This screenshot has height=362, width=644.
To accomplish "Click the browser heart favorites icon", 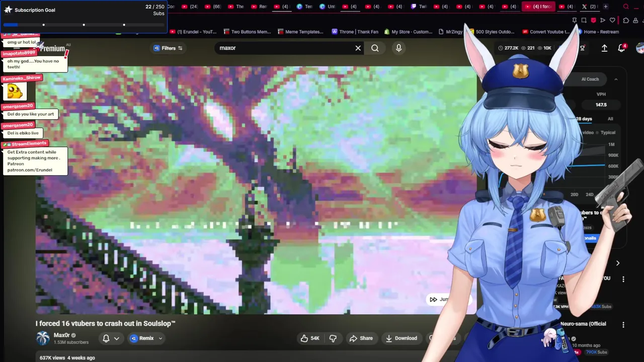I will point(612,21).
